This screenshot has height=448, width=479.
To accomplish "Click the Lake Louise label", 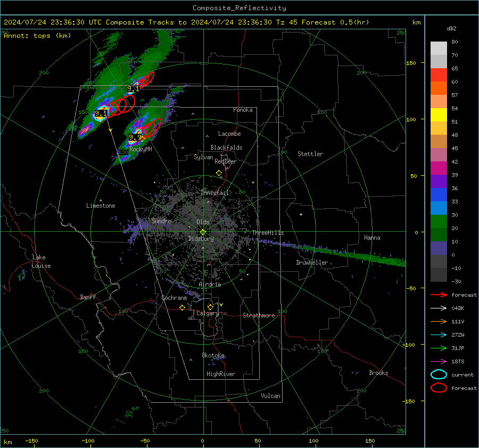I will (x=41, y=262).
